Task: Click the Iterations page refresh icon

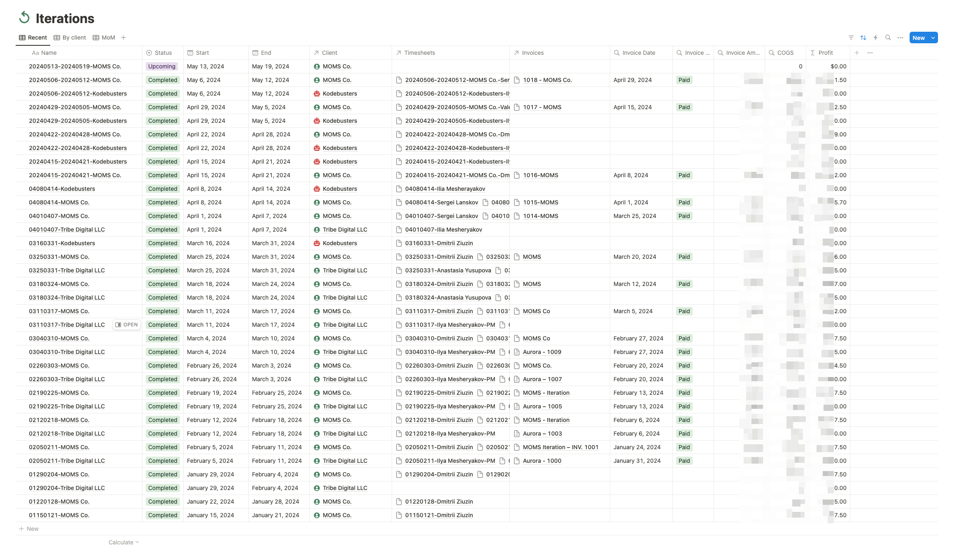Action: (24, 18)
